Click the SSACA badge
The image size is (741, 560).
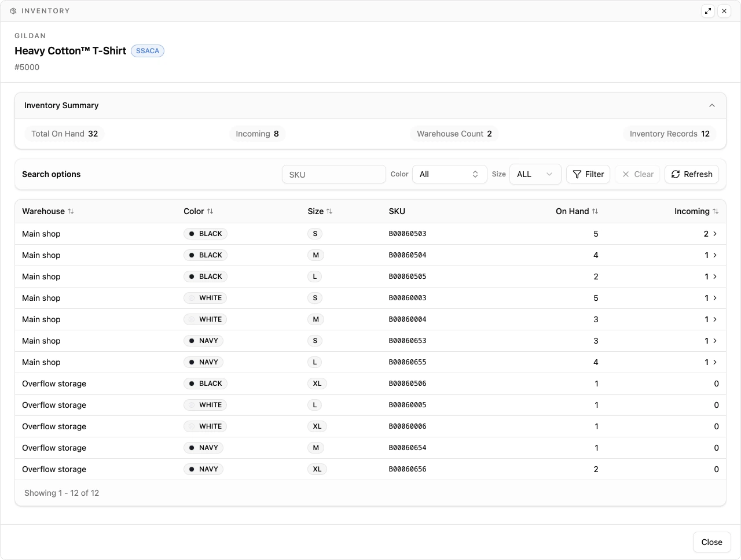148,51
